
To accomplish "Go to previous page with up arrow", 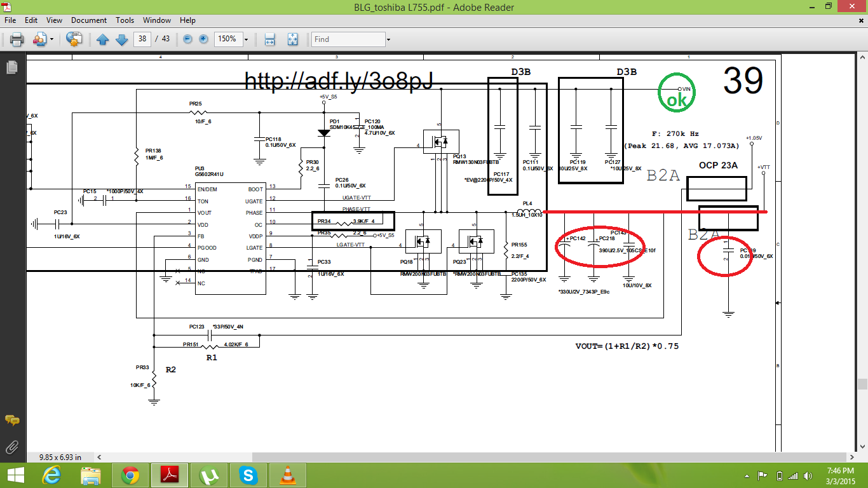I will click(x=103, y=39).
